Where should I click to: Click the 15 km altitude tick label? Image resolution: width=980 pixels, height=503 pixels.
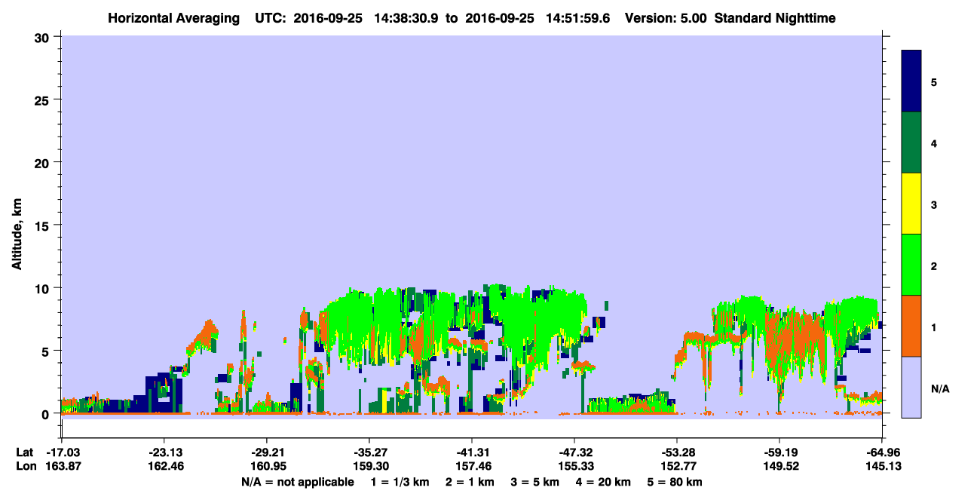pos(44,225)
